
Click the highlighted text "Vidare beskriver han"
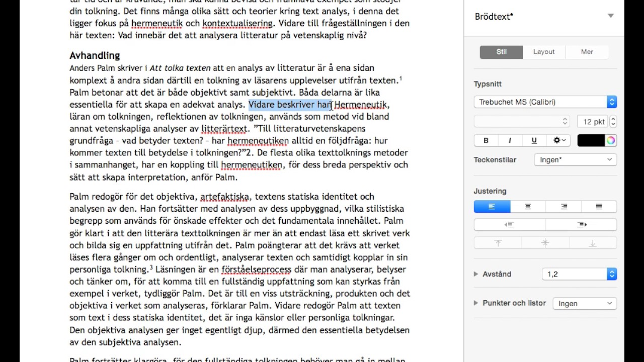(x=290, y=105)
